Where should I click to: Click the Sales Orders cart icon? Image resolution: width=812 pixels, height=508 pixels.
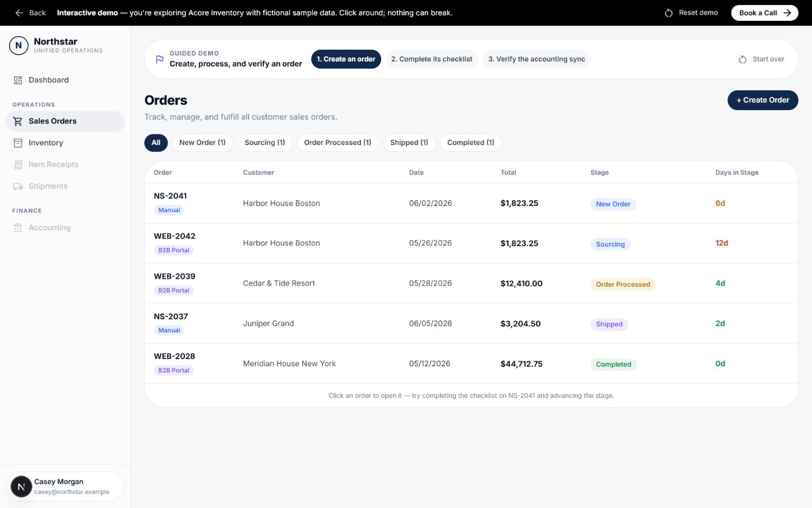[18, 121]
